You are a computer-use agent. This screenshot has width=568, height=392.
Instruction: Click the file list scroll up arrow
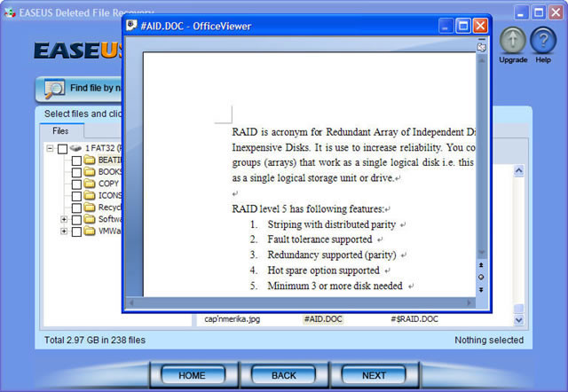[518, 170]
